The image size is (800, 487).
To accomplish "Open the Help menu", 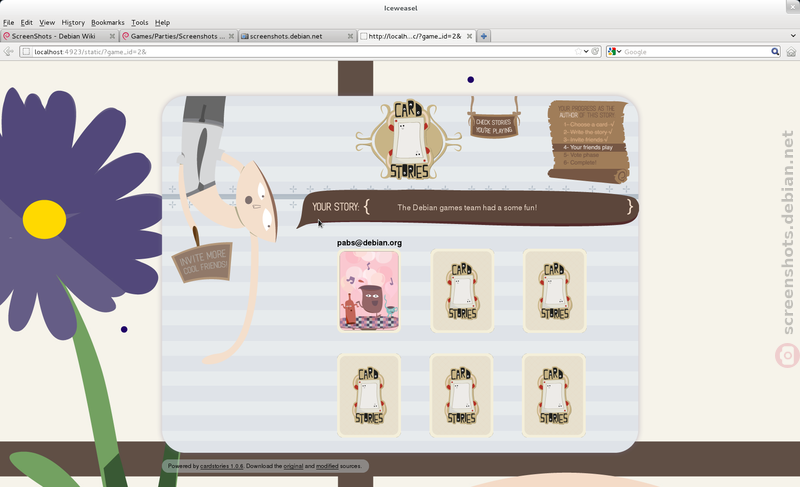I will coord(162,22).
